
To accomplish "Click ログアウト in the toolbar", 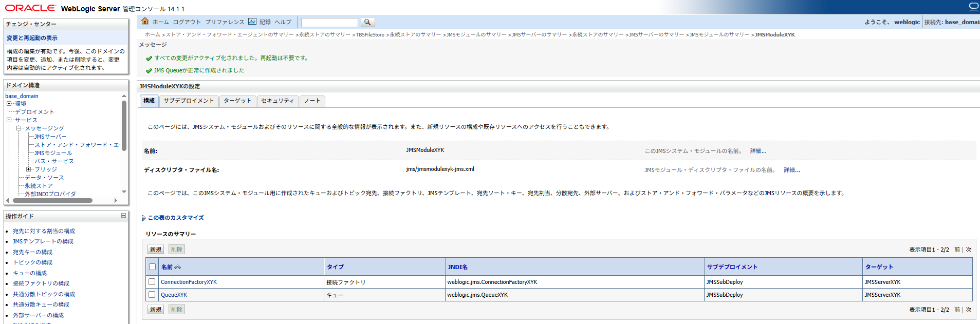I will click(187, 22).
